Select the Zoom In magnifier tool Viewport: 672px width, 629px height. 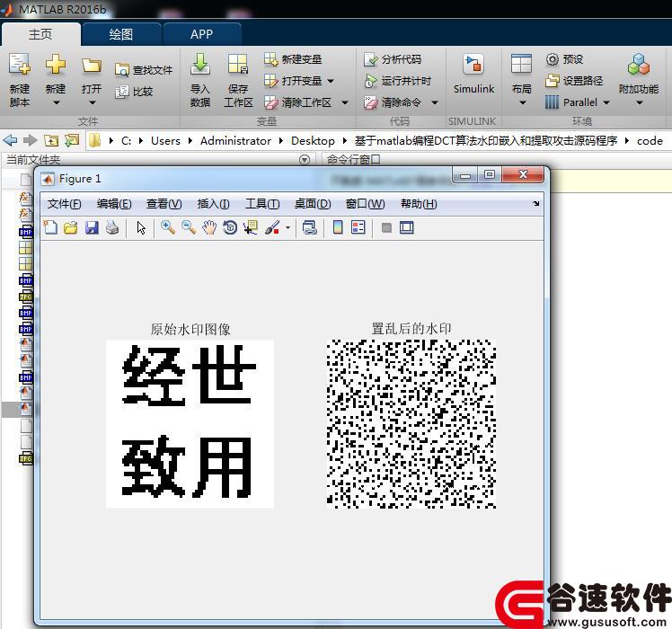(168, 227)
